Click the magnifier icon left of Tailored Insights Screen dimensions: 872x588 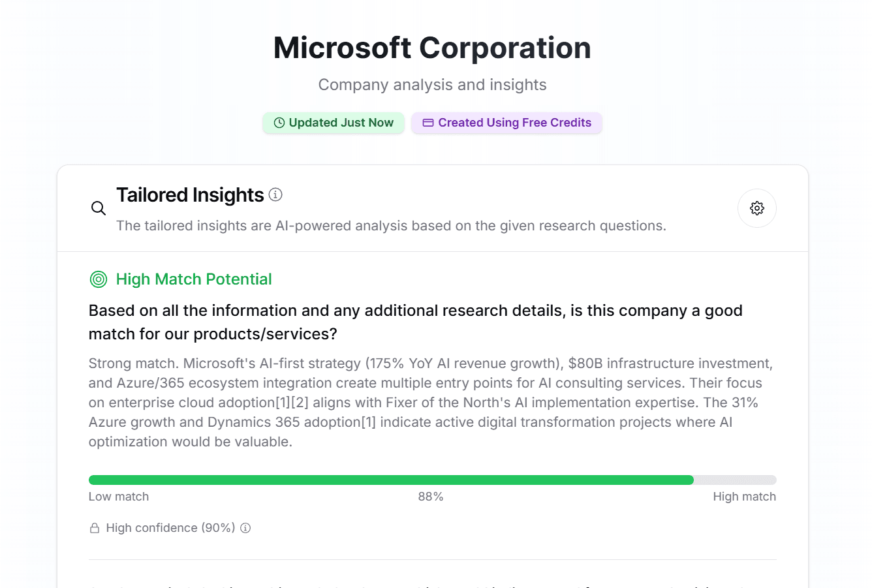tap(99, 208)
